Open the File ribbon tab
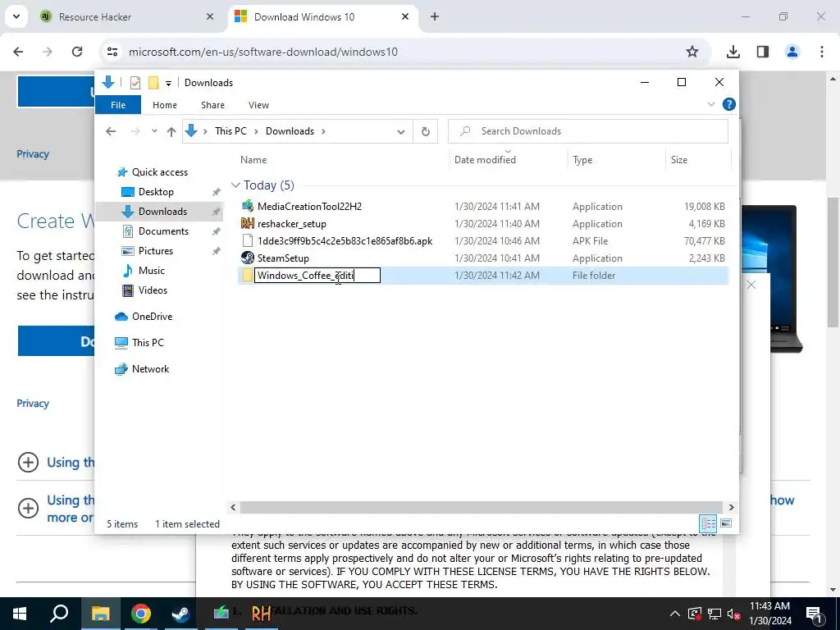Viewport: 840px width, 630px height. (x=118, y=105)
